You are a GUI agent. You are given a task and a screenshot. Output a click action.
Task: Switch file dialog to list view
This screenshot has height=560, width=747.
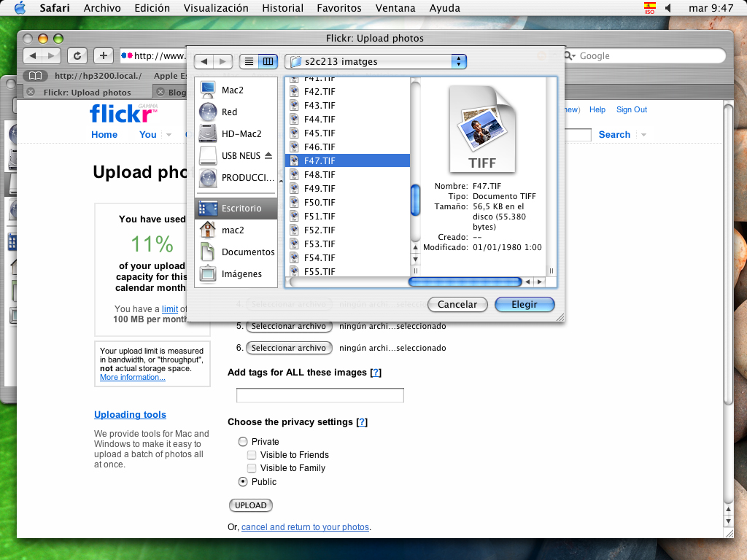pyautogui.click(x=249, y=61)
